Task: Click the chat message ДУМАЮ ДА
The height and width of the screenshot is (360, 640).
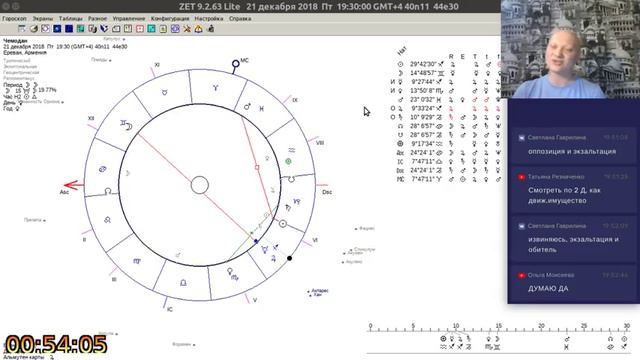Action: click(x=548, y=289)
